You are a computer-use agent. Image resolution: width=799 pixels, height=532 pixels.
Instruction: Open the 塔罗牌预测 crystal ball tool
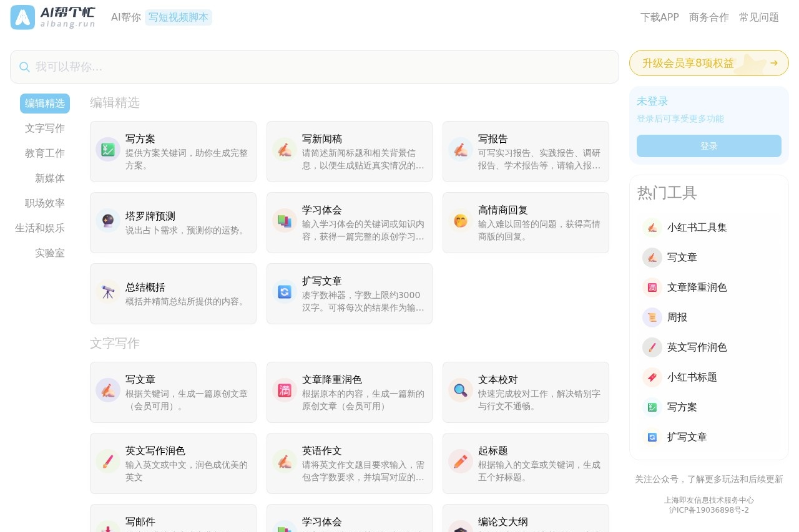coord(107,221)
